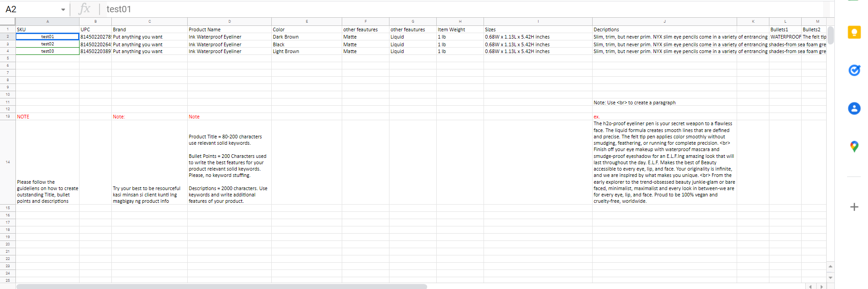Click the red Note: cell in Brand column
This screenshot has height=289, width=868.
(150, 117)
